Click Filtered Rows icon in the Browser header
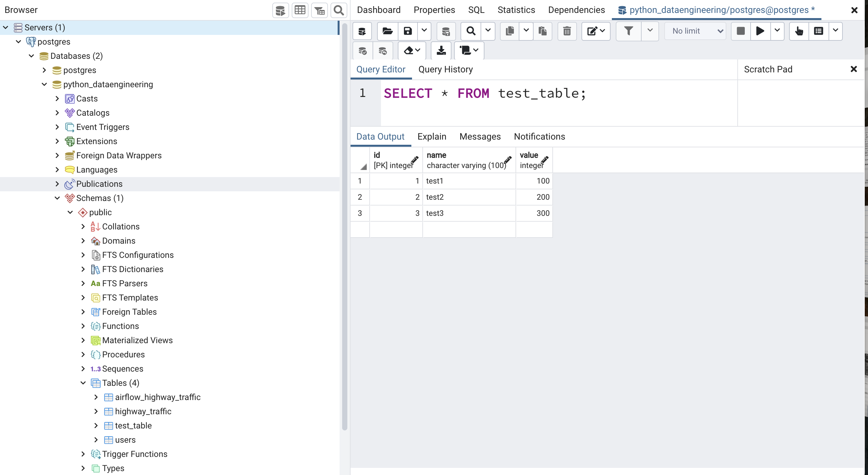The image size is (868, 475). point(320,10)
